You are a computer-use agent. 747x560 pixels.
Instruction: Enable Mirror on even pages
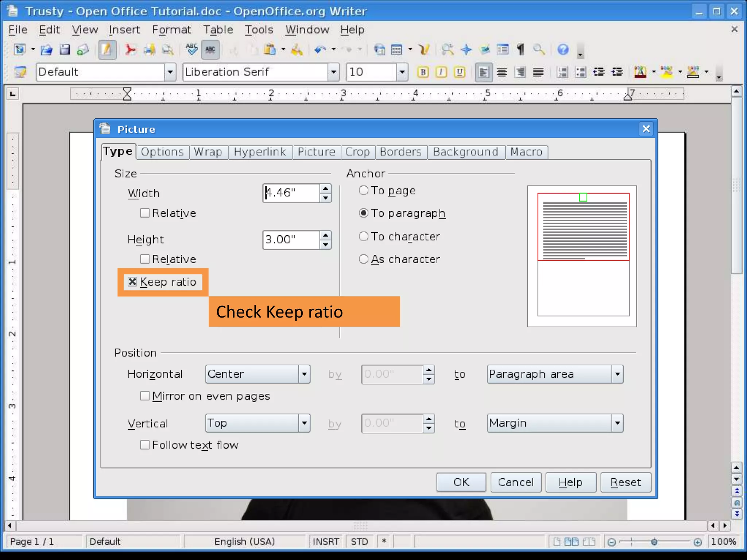[x=145, y=396]
